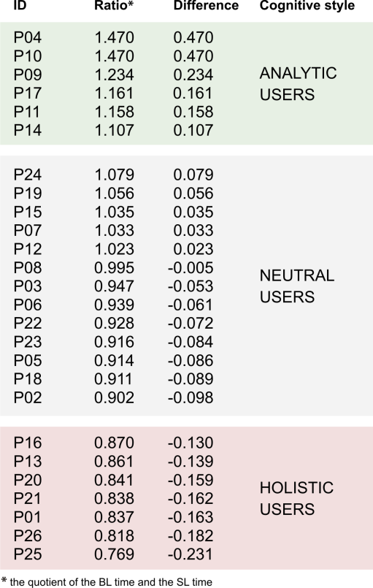The width and height of the screenshot is (373, 588).
Task: Click difference value 0.079 for P24
Action: (x=193, y=175)
